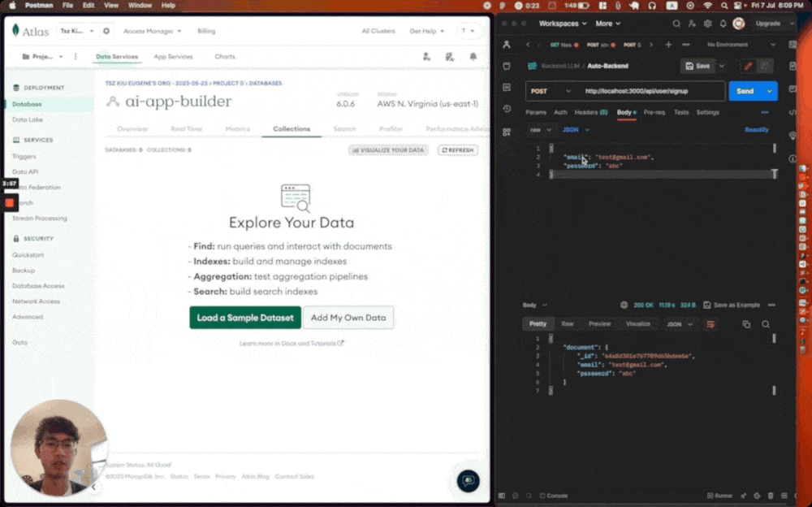Open response JSON format dropdown
The image size is (812, 507).
(x=679, y=324)
